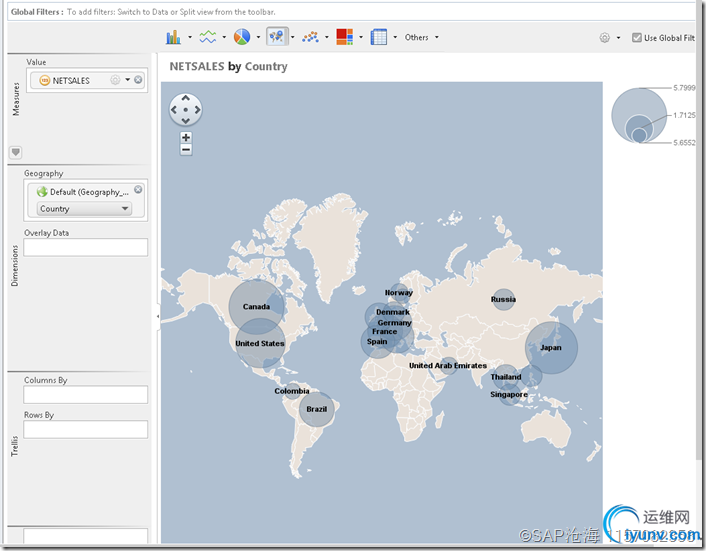Click the Denmark label
Image resolution: width=706 pixels, height=551 pixels.
[x=393, y=312]
